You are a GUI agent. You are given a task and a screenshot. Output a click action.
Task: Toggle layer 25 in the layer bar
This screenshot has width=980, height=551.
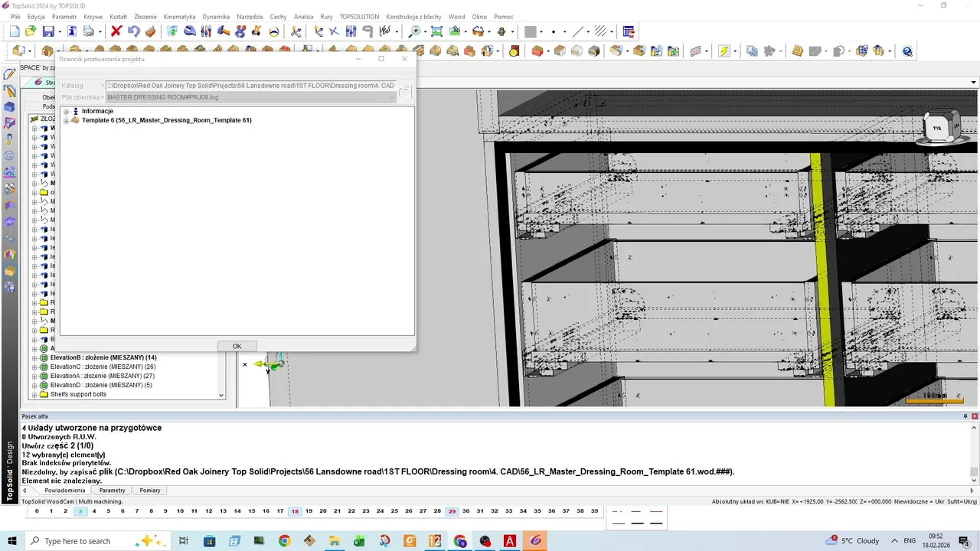tap(394, 511)
